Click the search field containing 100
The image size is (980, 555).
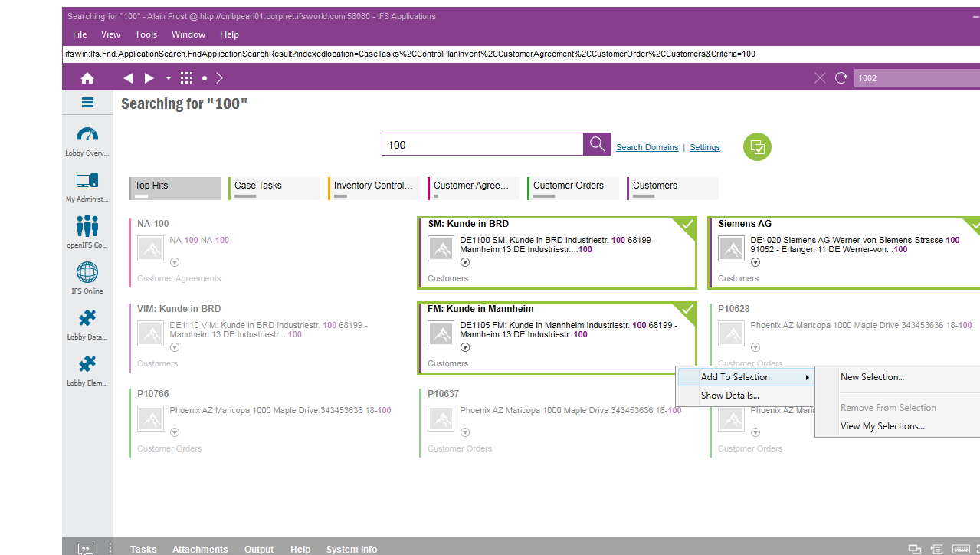pyautogui.click(x=483, y=145)
